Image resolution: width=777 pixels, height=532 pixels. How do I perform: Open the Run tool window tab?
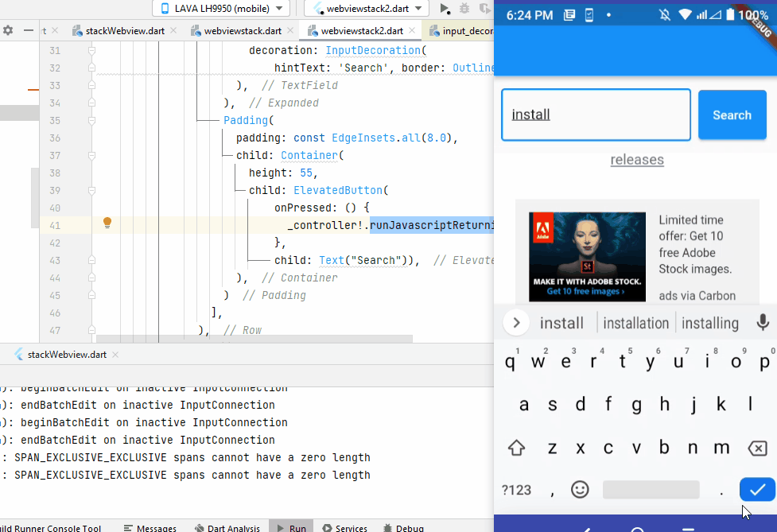pos(291,528)
